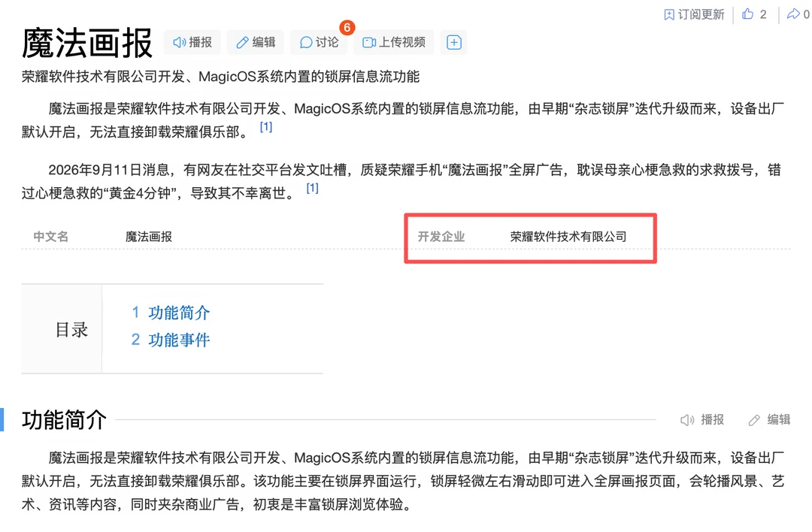Open reference [1] after 不幸离世
The image size is (812, 532).
pos(312,188)
